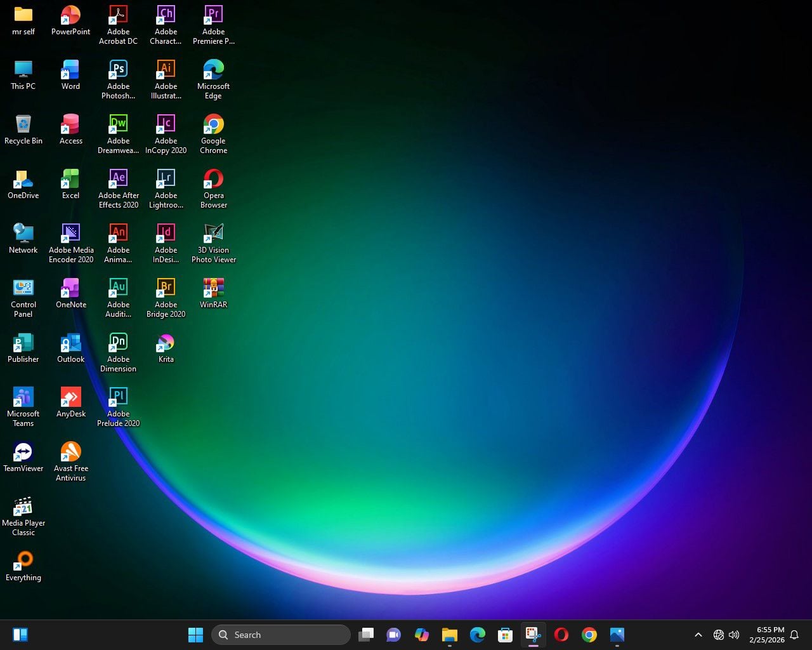Select the PowerPoint desktop shortcut
The height and width of the screenshot is (650, 812).
click(x=70, y=20)
